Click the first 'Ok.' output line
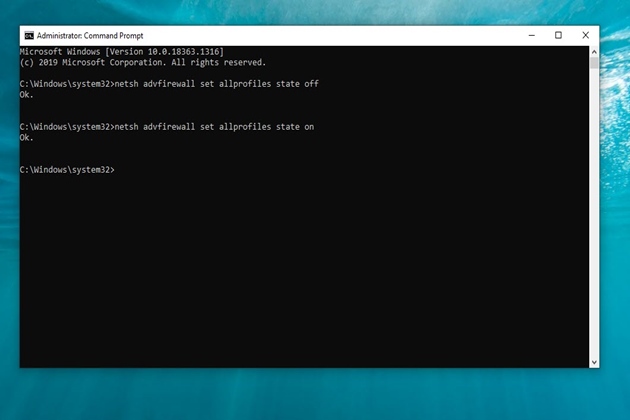 [x=27, y=95]
